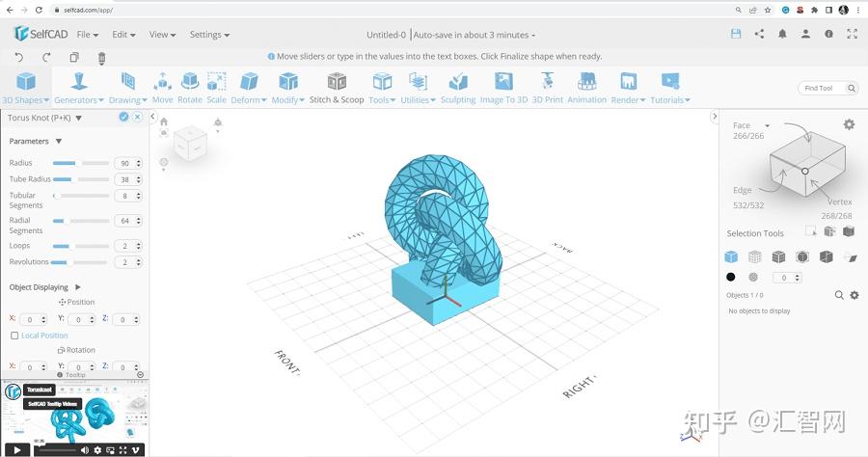
Task: Activate the wireframe cube selection mode
Action: click(x=754, y=256)
